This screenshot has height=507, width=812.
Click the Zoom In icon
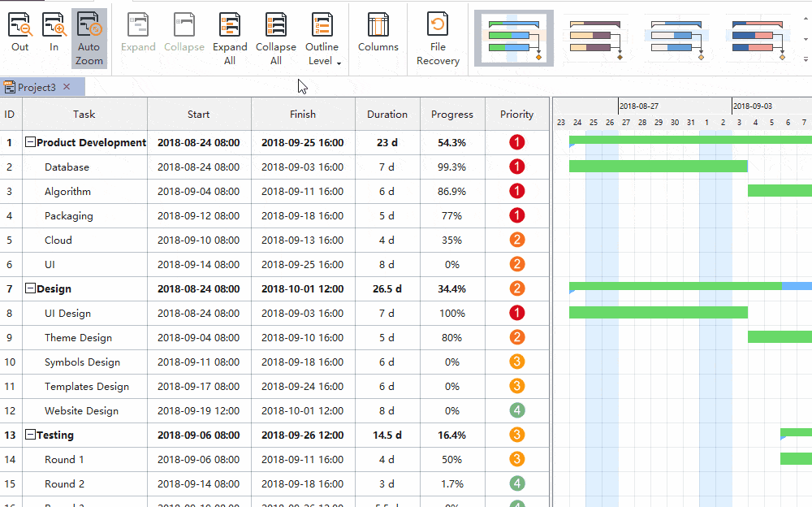pyautogui.click(x=54, y=32)
